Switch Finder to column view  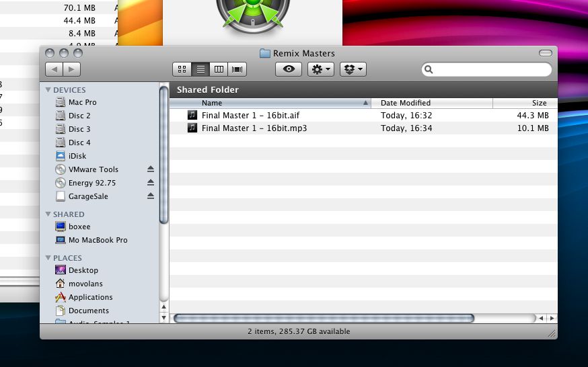point(219,69)
